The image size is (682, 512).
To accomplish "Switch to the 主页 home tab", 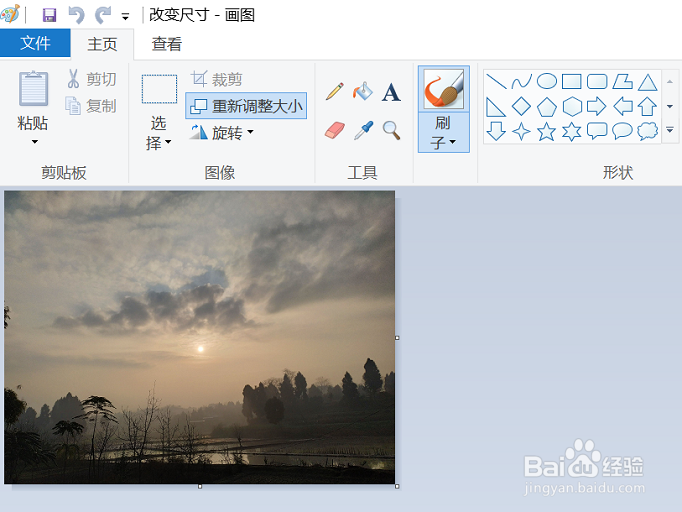I will [102, 44].
